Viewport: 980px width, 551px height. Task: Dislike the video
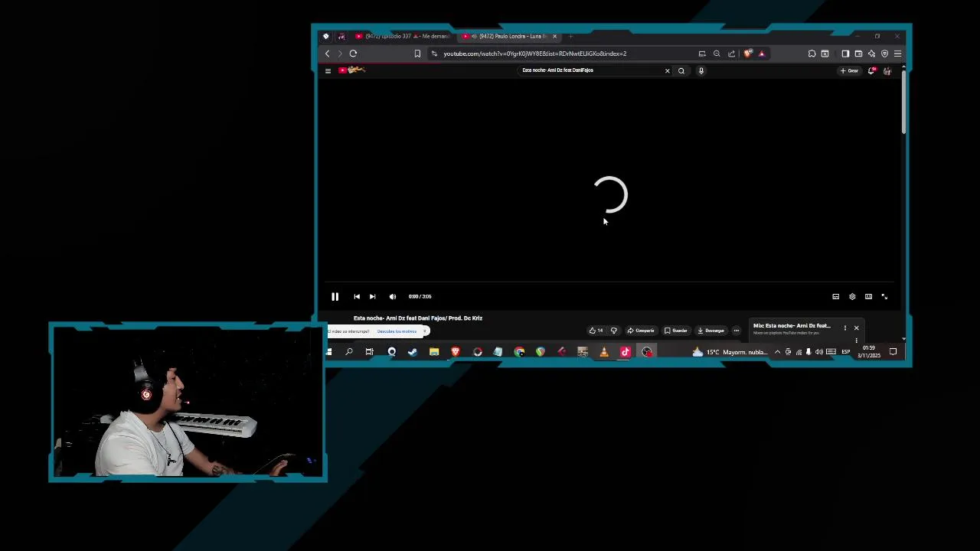(613, 331)
